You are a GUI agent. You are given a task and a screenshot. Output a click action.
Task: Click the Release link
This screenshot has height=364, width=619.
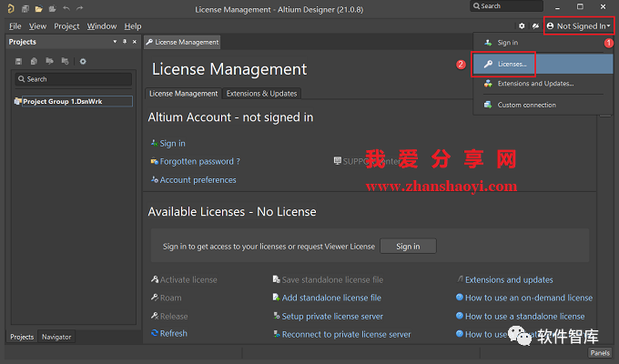(x=174, y=317)
